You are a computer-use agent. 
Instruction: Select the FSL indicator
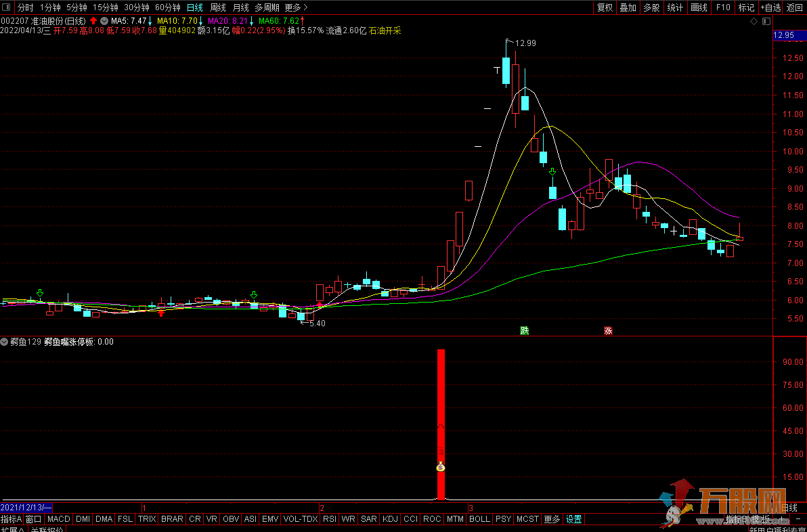[x=125, y=519]
